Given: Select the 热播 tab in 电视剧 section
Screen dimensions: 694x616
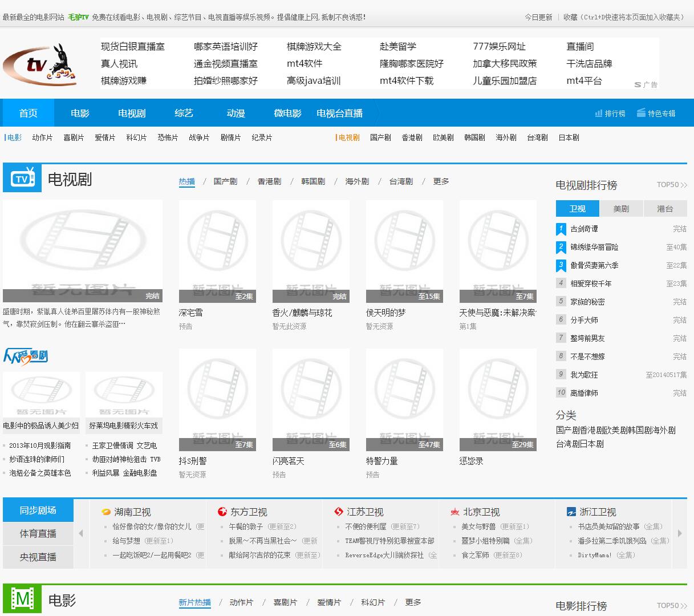Looking at the screenshot, I should 187,181.
